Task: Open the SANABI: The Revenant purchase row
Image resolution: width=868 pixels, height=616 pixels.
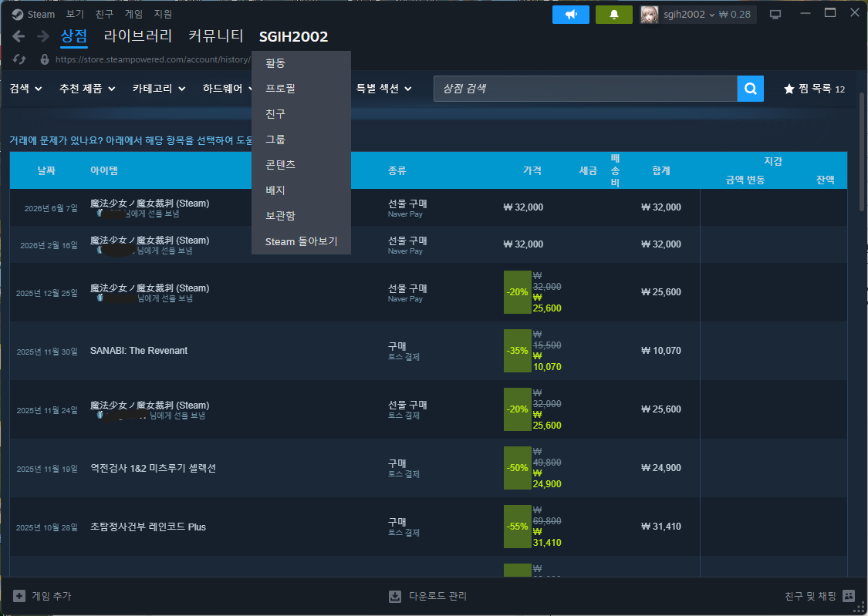Action: coord(428,351)
